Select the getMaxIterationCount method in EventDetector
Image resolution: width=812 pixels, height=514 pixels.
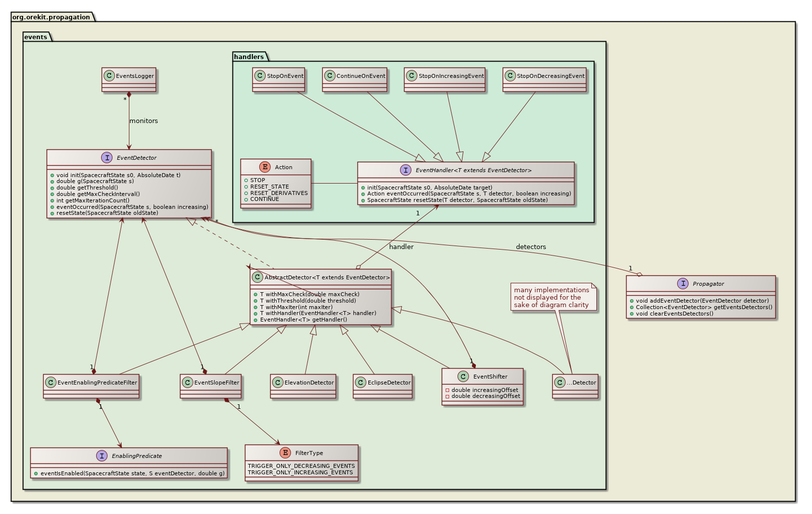point(92,200)
